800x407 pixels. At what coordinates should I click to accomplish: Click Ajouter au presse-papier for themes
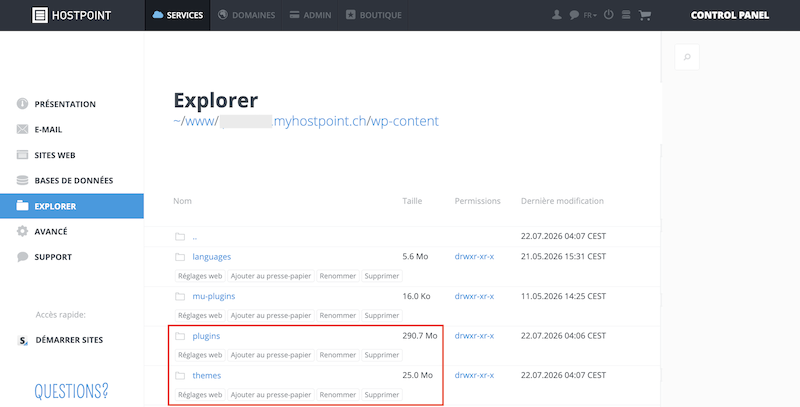click(x=270, y=395)
